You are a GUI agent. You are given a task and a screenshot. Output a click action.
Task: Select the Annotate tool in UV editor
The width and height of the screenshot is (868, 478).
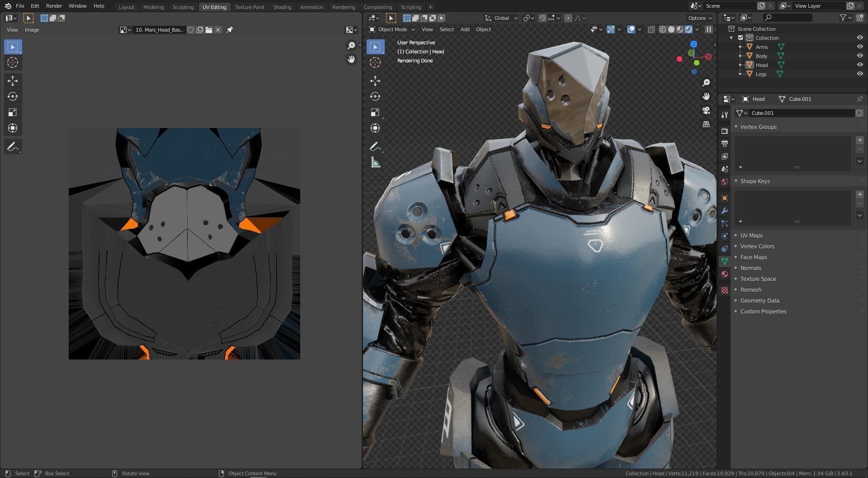click(13, 147)
